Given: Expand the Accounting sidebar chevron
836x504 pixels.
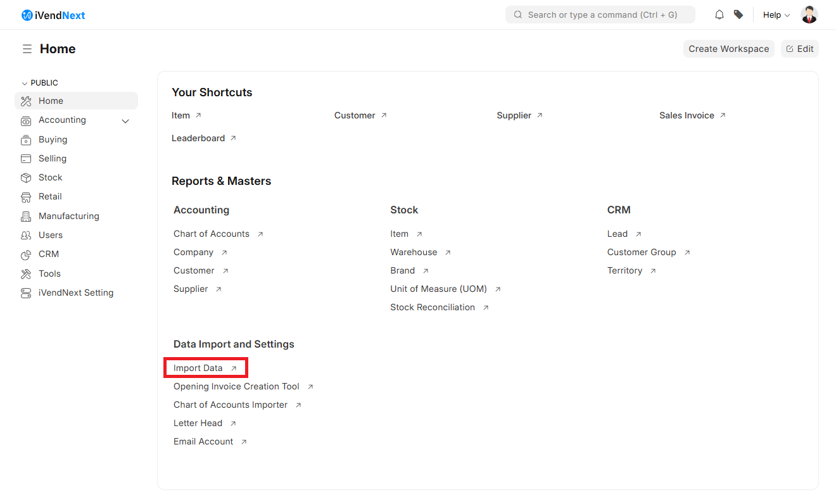Looking at the screenshot, I should pos(125,121).
